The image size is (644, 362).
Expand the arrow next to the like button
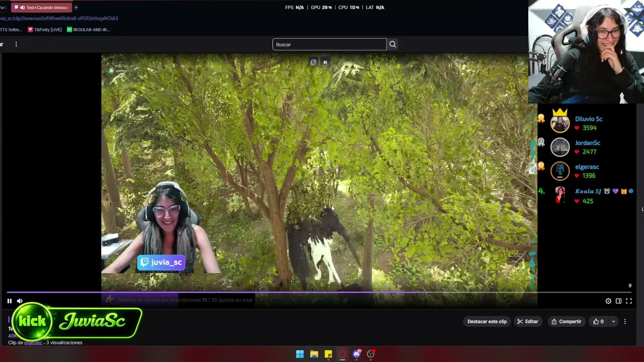click(613, 322)
